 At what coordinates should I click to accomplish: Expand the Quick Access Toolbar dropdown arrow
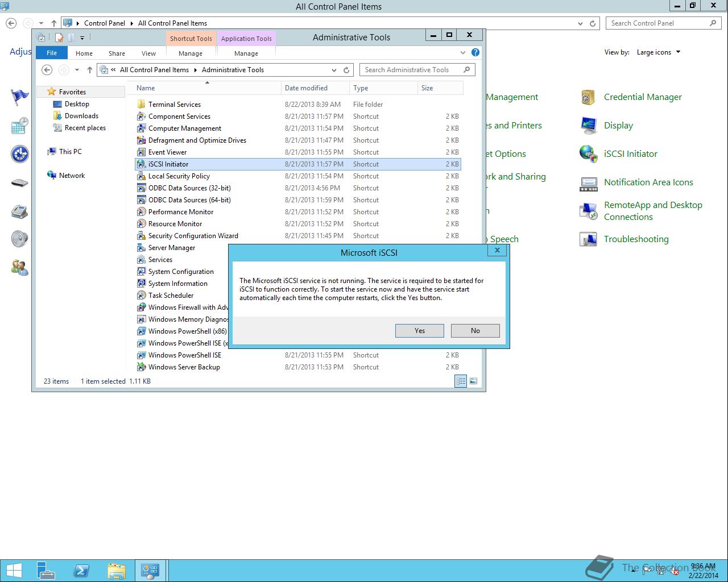pos(82,38)
